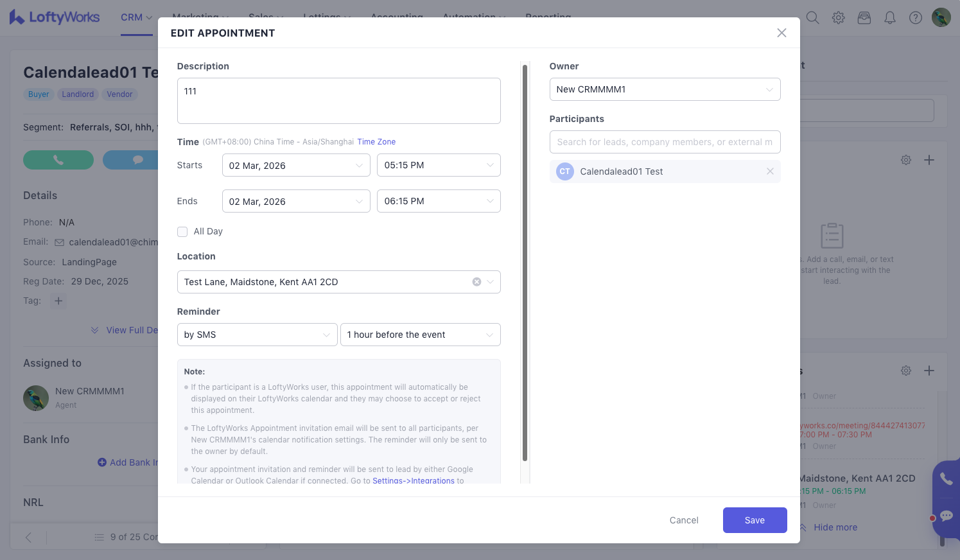
Task: Save the appointment
Action: (x=755, y=520)
